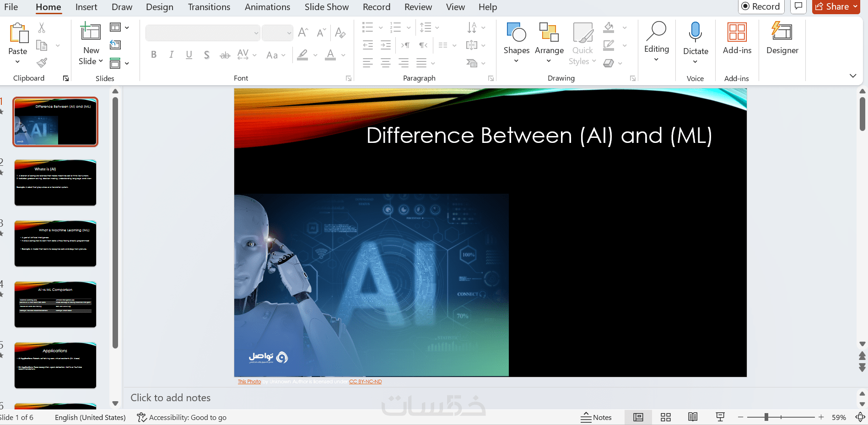Click the Share button
Image resolution: width=868 pixels, height=425 pixels.
click(836, 6)
